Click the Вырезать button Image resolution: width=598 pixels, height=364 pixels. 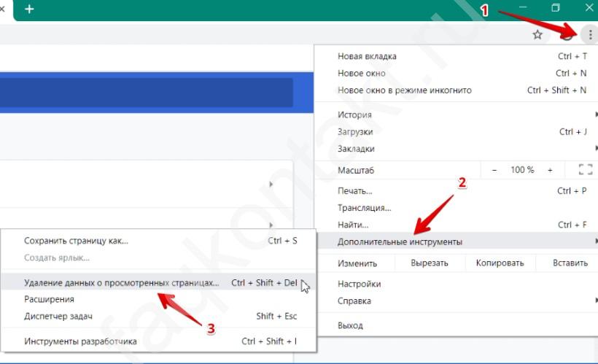[429, 263]
